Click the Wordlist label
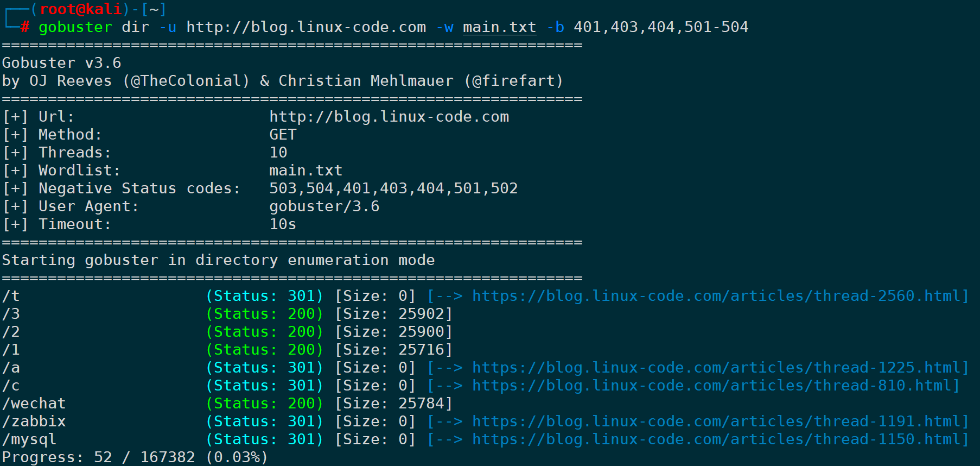This screenshot has width=980, height=466. [x=80, y=171]
